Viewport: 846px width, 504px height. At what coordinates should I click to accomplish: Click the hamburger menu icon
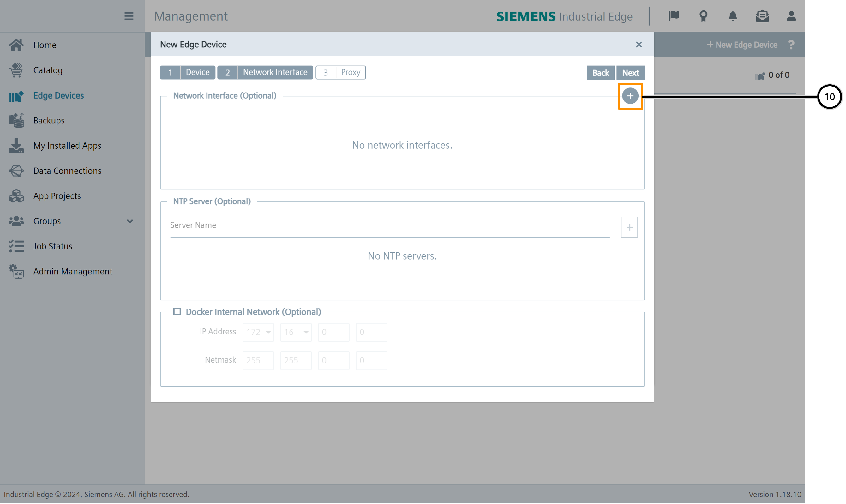129,16
